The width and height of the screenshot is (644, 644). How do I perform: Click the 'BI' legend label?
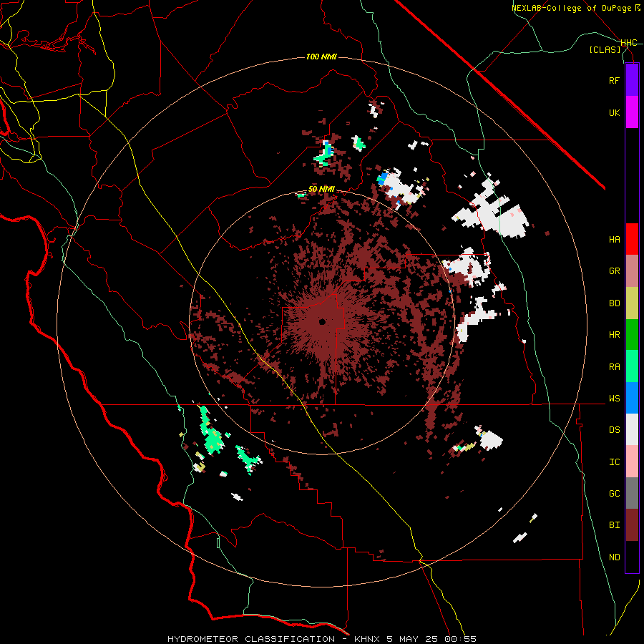614,525
